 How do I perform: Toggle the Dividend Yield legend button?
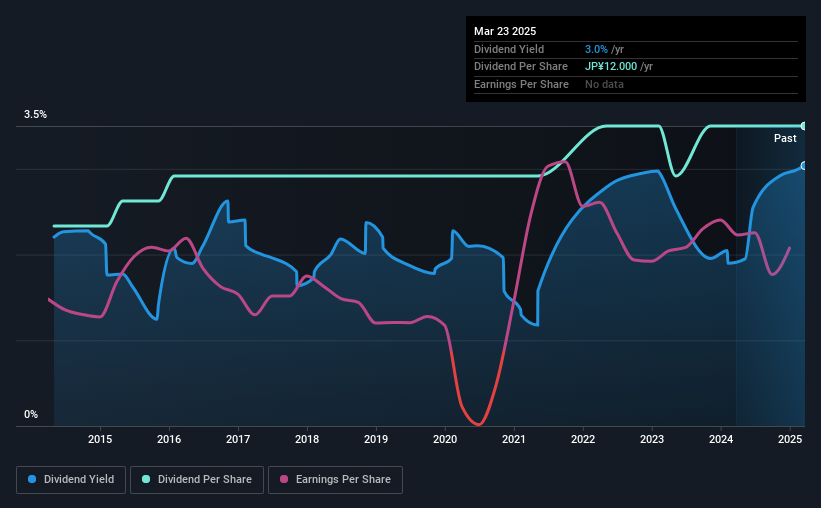point(71,480)
